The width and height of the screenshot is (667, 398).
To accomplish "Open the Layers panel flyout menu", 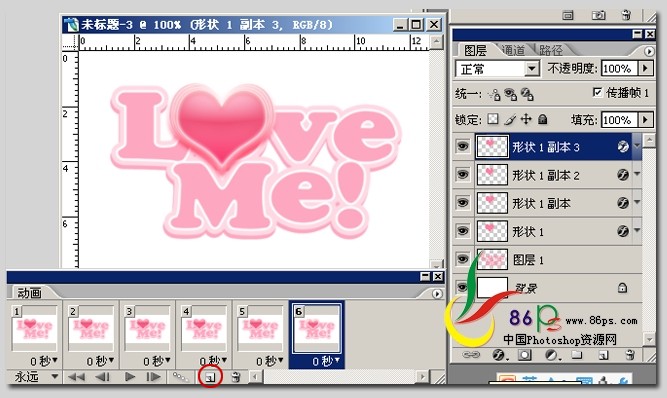I will 649,51.
